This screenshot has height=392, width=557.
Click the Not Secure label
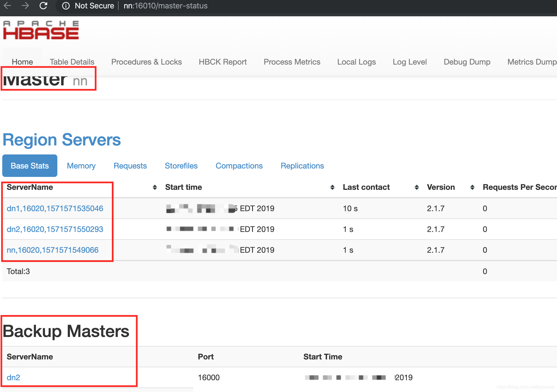94,6
